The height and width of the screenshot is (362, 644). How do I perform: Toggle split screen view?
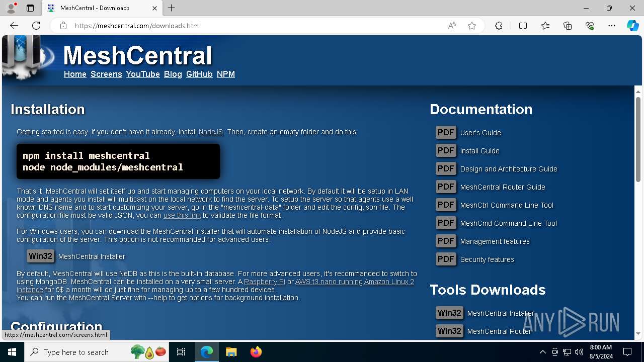[x=523, y=26]
